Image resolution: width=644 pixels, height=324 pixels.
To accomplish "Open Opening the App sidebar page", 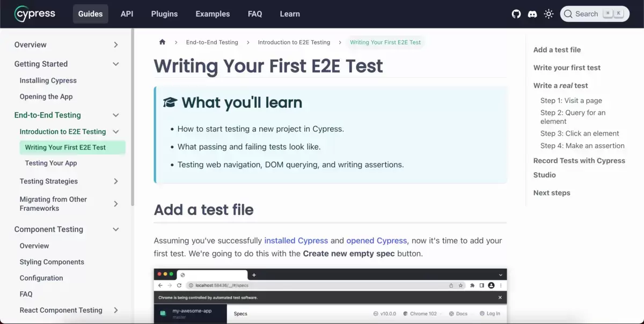I will tap(46, 97).
